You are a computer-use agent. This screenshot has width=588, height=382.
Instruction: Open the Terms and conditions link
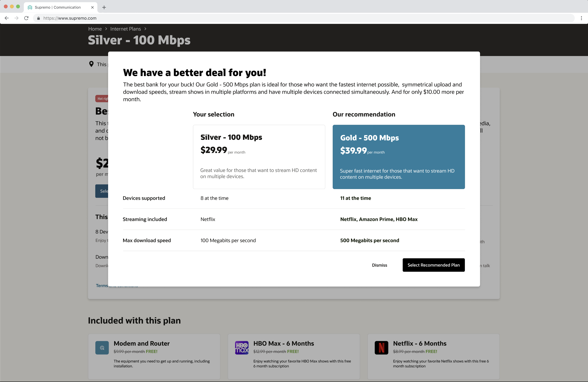click(x=102, y=286)
